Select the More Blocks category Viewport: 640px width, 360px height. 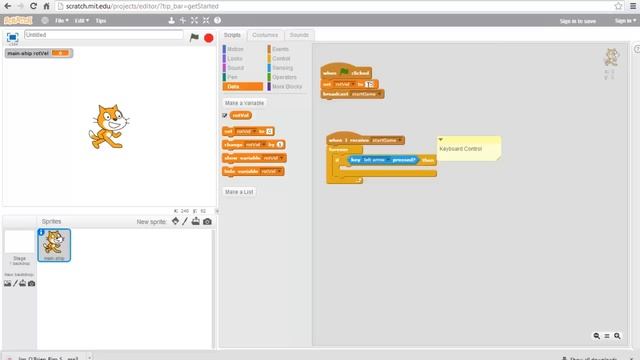287,87
